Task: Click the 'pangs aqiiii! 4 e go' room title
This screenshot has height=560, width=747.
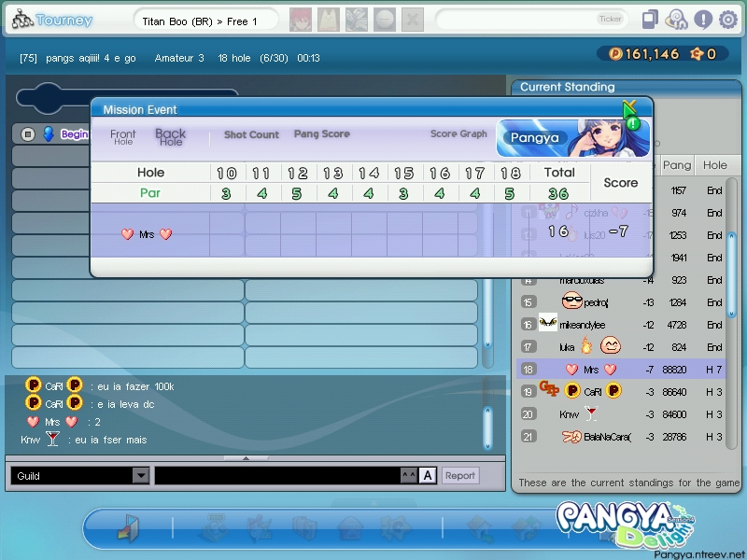Action: [91, 58]
